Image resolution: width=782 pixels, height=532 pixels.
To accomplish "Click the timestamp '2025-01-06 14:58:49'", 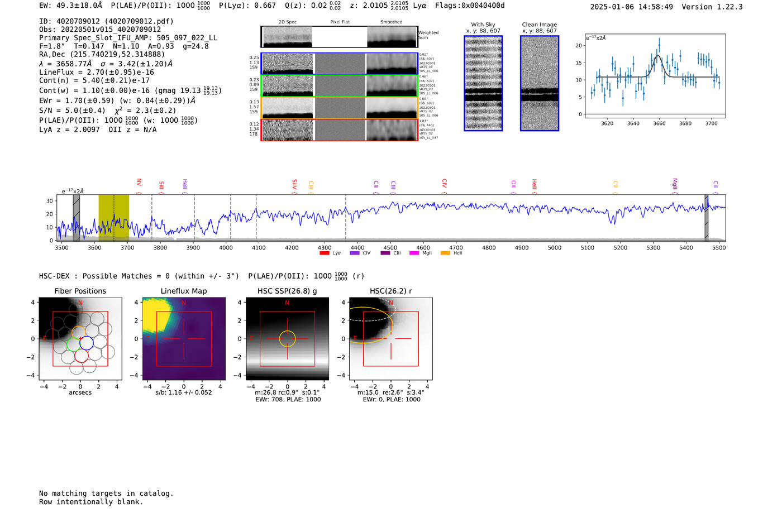I will [x=632, y=7].
